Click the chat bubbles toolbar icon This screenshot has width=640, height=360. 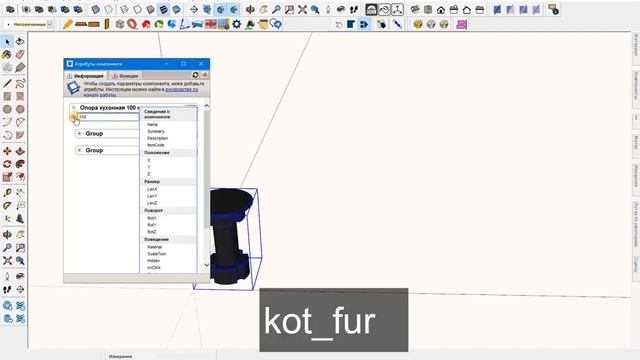[x=276, y=24]
